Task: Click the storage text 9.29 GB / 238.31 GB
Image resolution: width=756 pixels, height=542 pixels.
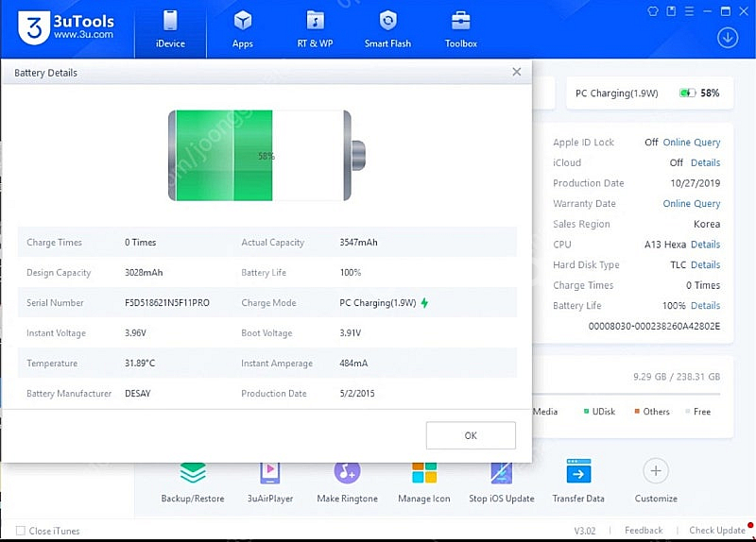Action: point(677,377)
